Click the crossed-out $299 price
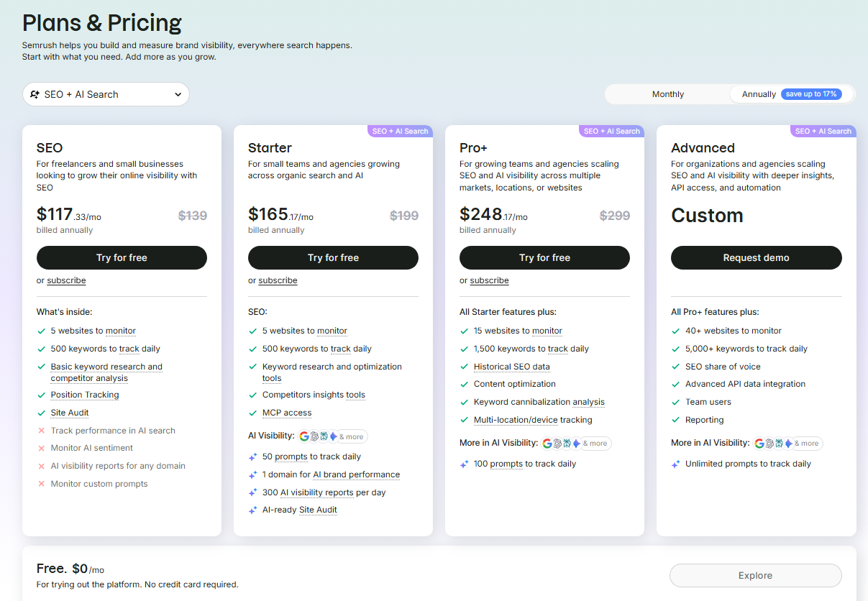868x601 pixels. (x=615, y=215)
